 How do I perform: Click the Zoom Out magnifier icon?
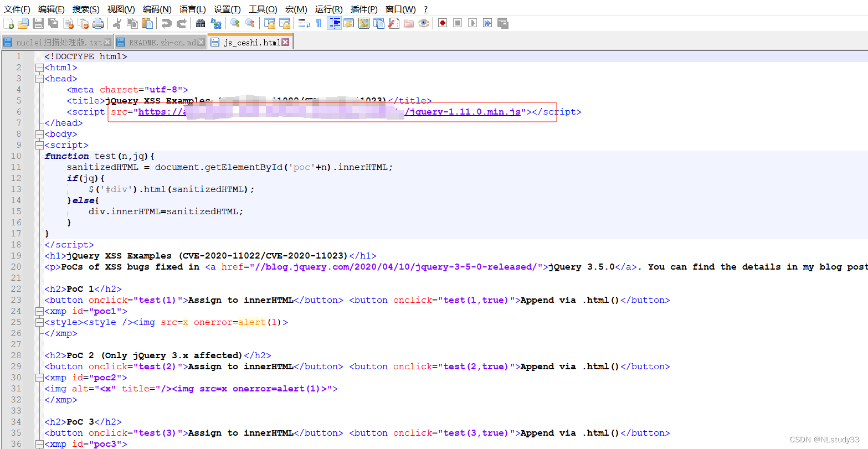pyautogui.click(x=250, y=23)
